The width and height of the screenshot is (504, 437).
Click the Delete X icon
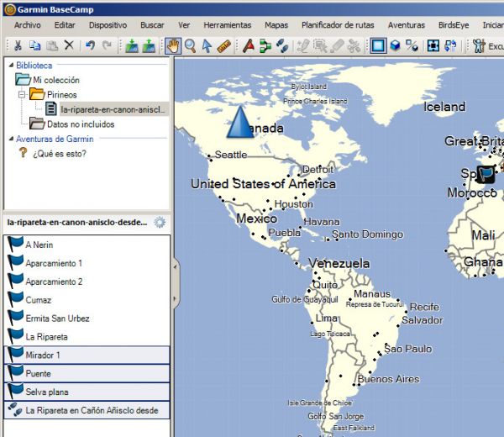[69, 46]
